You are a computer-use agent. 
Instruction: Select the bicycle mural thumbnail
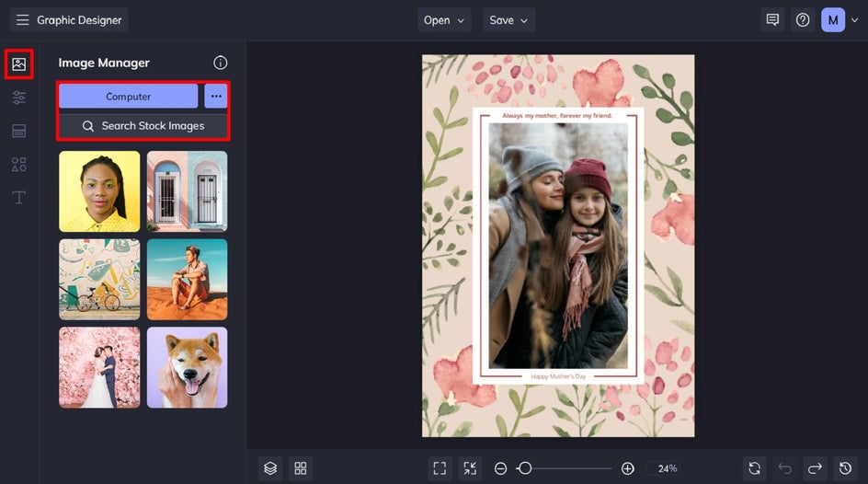click(99, 279)
